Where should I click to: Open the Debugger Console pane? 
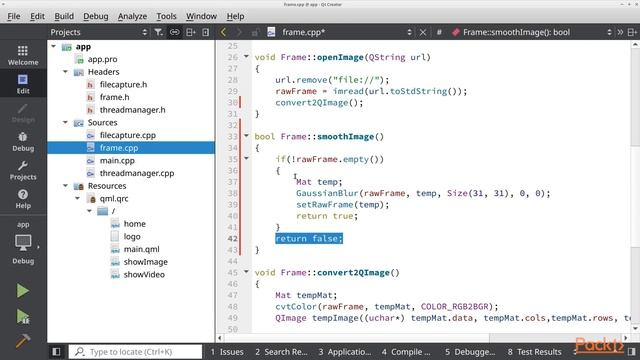pos(470,351)
